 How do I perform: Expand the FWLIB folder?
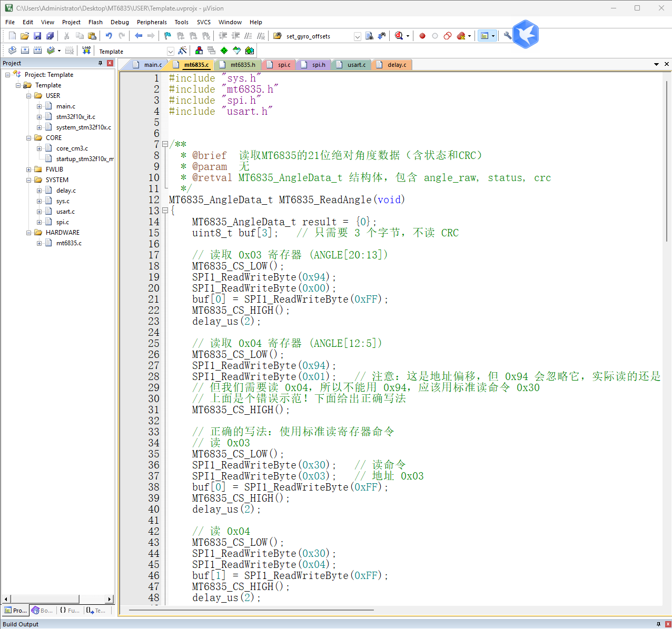tap(29, 169)
